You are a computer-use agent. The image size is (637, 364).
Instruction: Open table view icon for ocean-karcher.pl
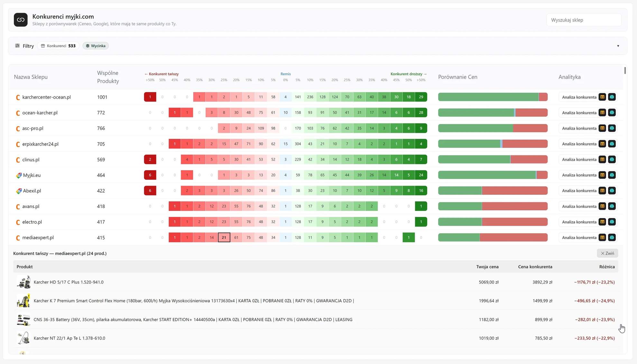(602, 113)
